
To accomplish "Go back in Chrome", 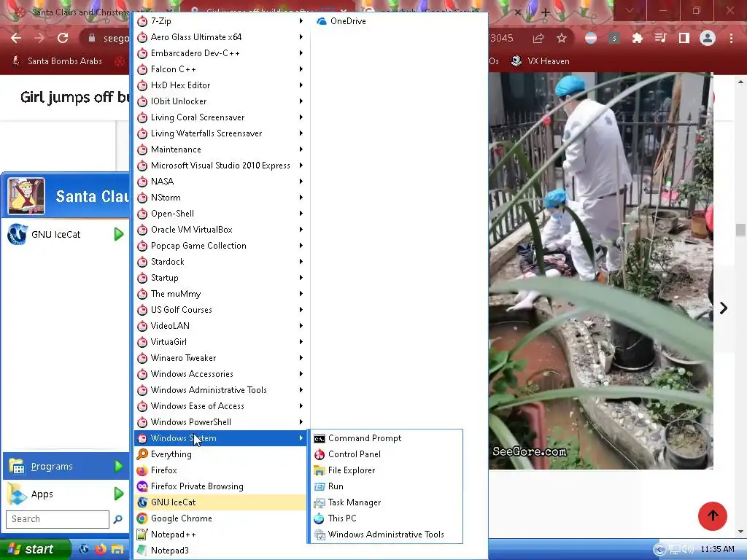I will pyautogui.click(x=16, y=38).
